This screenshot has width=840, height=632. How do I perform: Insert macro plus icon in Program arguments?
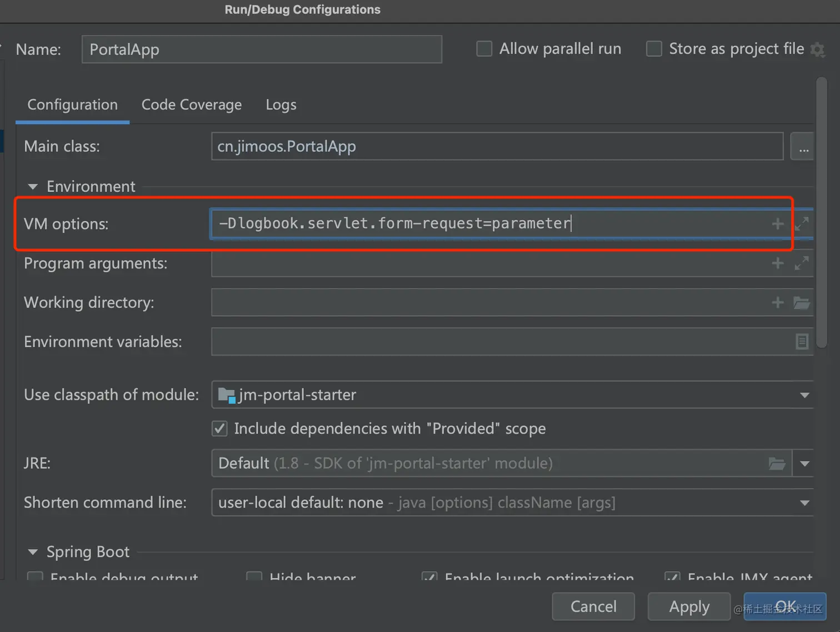coord(777,263)
